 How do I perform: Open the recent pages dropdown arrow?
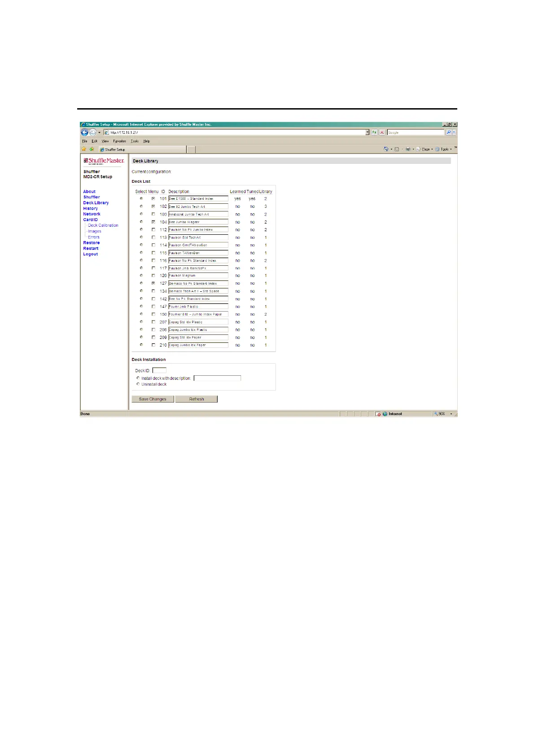click(x=99, y=132)
